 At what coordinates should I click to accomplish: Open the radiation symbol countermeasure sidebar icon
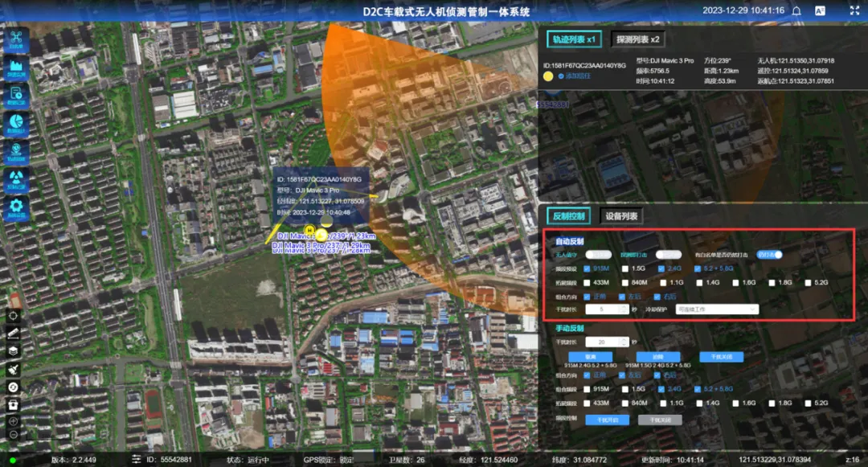[16, 179]
